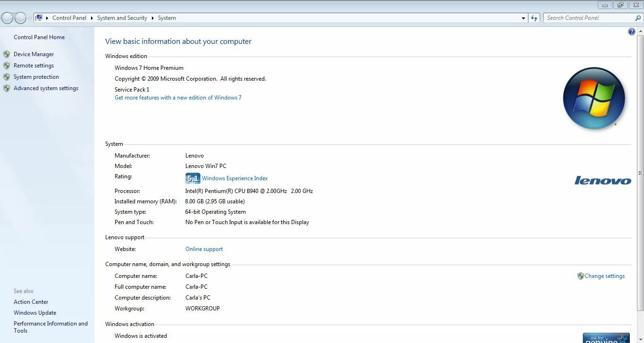Viewport: 644px width, 343px height.
Task: Click the 5.1 Windows Experience Index badge
Action: (192, 178)
